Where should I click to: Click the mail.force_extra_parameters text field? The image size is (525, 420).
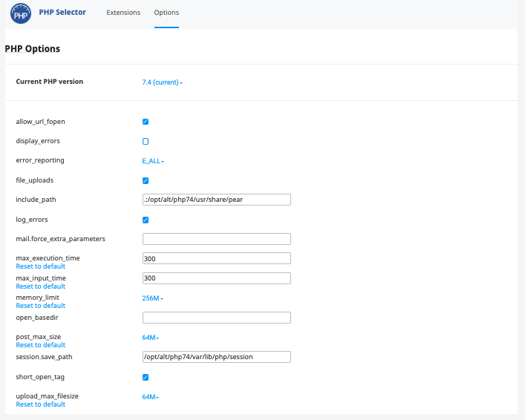(x=216, y=239)
